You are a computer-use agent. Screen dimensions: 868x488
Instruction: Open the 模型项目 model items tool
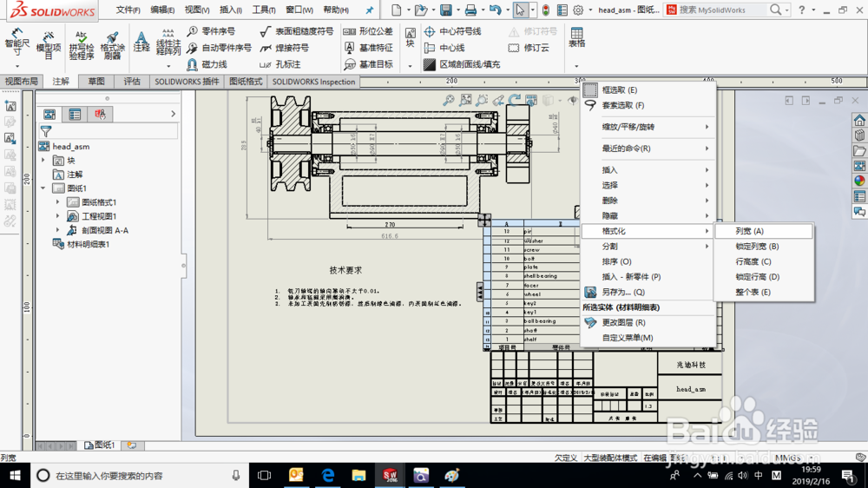coord(49,44)
